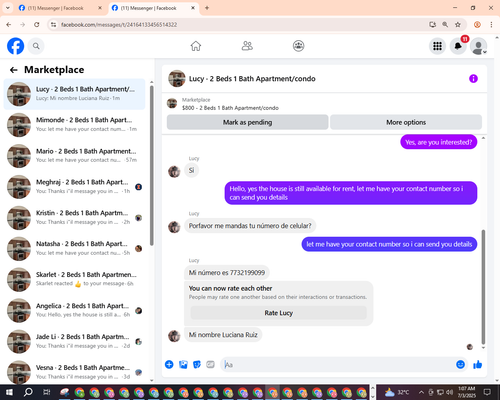Open Angelica conversation in the list
Image resolution: width=500 pixels, height=400 pixels.
[x=74, y=310]
